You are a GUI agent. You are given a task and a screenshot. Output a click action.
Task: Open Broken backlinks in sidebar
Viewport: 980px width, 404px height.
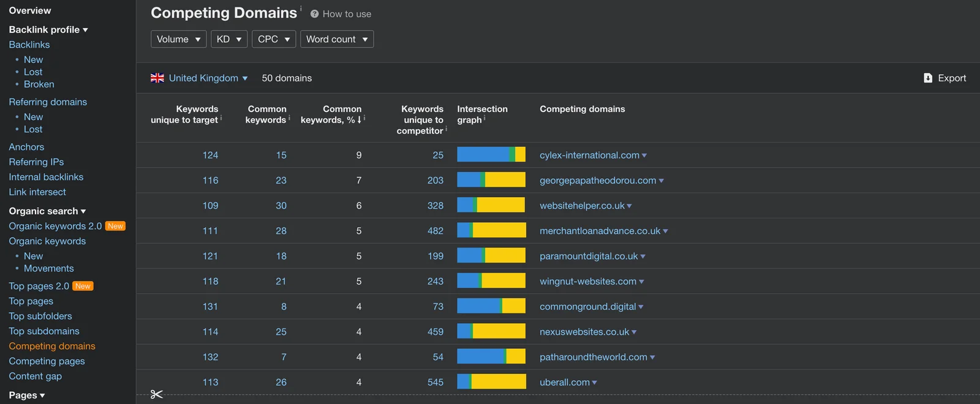[39, 84]
